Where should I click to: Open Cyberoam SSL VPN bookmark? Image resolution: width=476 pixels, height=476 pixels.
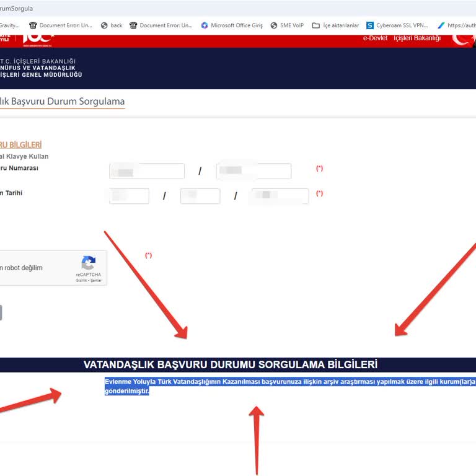coord(397,25)
